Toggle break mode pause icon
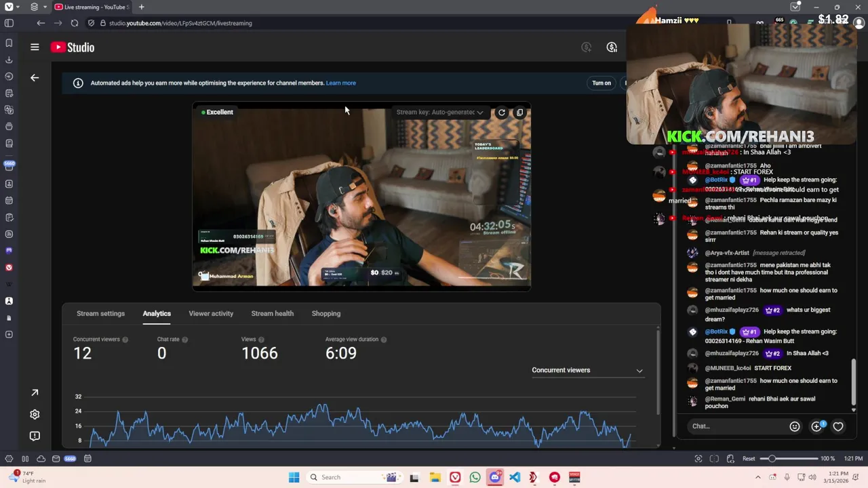Screen dimensions: 868x488 coord(25,459)
